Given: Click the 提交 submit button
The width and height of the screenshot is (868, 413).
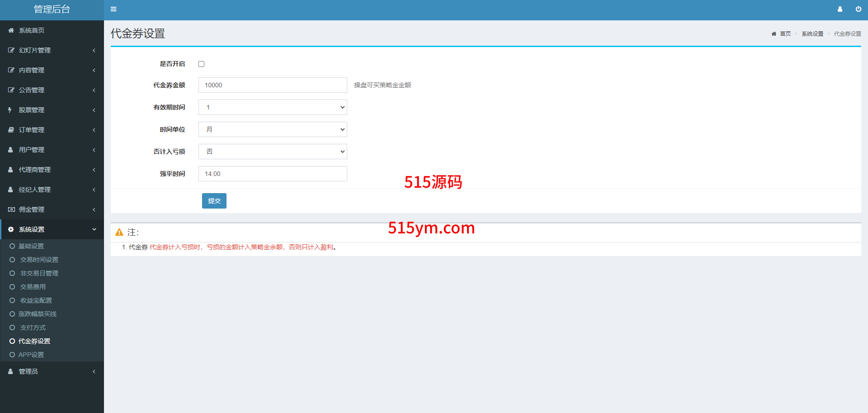Looking at the screenshot, I should [x=214, y=201].
